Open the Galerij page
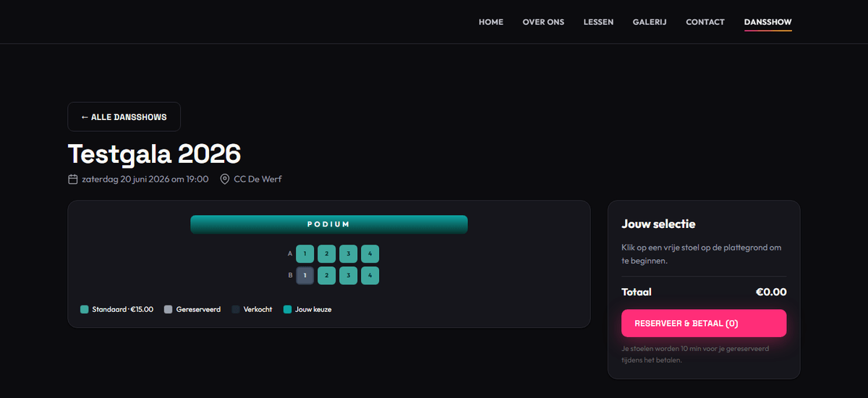The width and height of the screenshot is (868, 398). pyautogui.click(x=650, y=22)
